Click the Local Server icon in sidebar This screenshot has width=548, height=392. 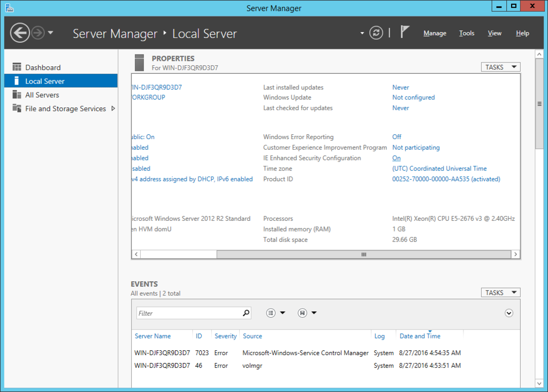[x=17, y=81]
